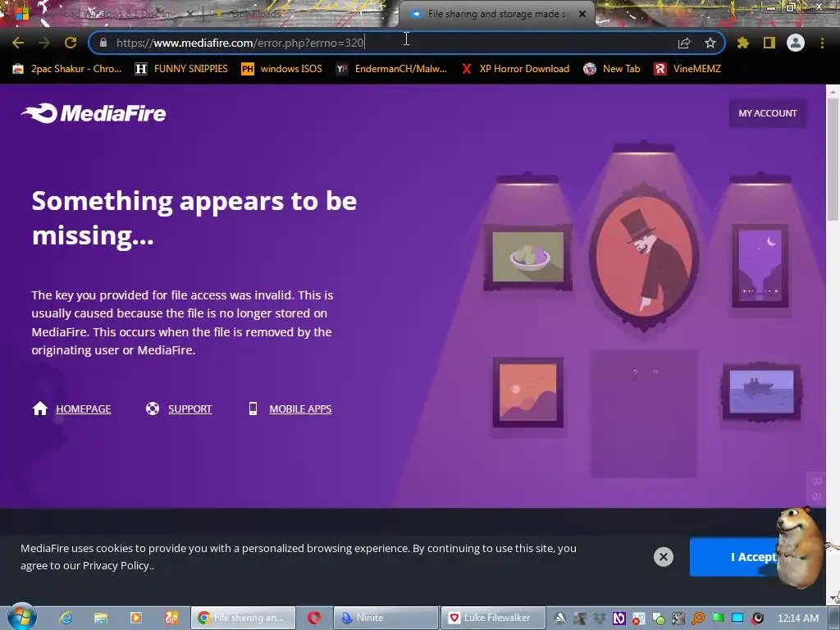Click the phone icon beside MOBILE APPS
Image resolution: width=840 pixels, height=630 pixels.
tap(253, 409)
